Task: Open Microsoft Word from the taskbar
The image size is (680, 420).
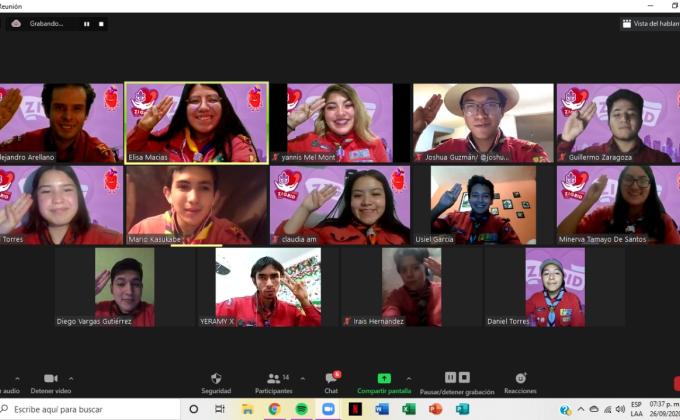Action: pyautogui.click(x=382, y=409)
